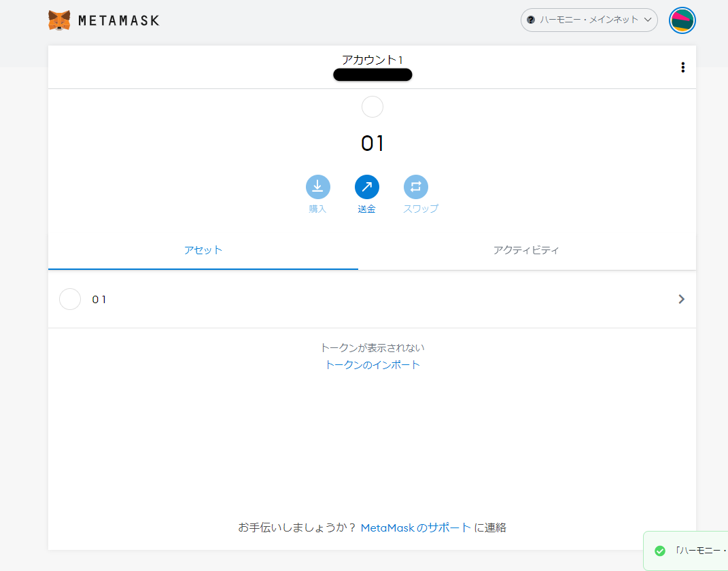Open the account avatar menu
Screen dimensions: 728x571
point(682,20)
